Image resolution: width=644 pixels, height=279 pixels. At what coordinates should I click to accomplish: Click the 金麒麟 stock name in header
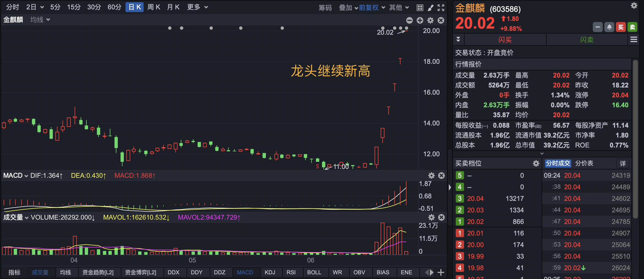click(470, 8)
